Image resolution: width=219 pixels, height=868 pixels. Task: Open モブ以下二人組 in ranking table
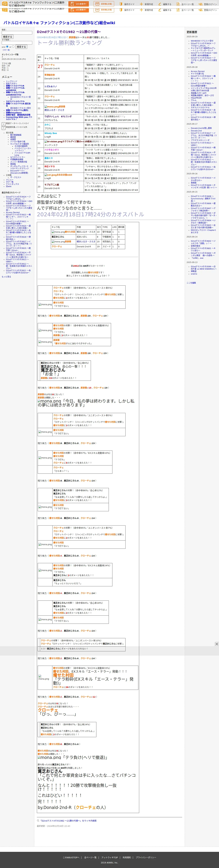tap(52, 185)
